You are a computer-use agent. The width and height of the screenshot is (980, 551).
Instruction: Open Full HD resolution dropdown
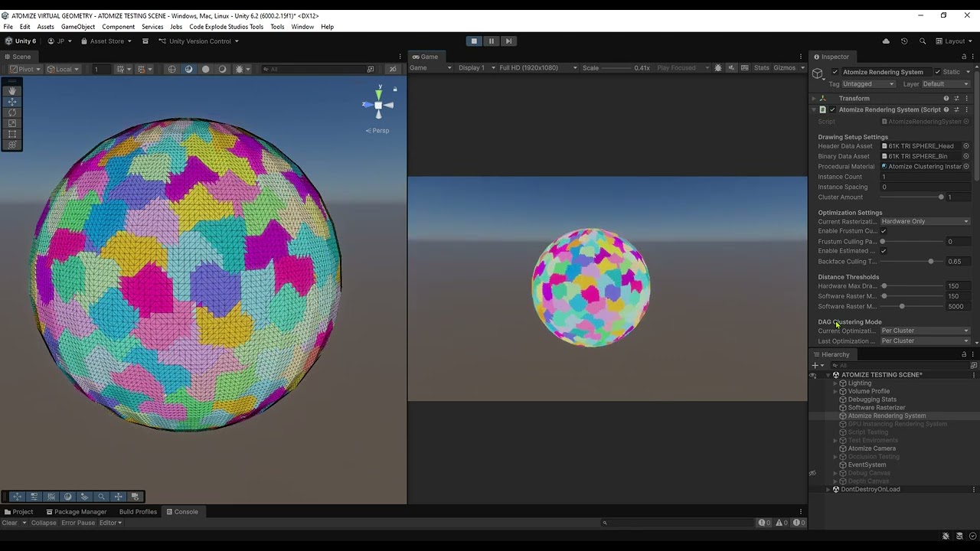click(x=538, y=68)
